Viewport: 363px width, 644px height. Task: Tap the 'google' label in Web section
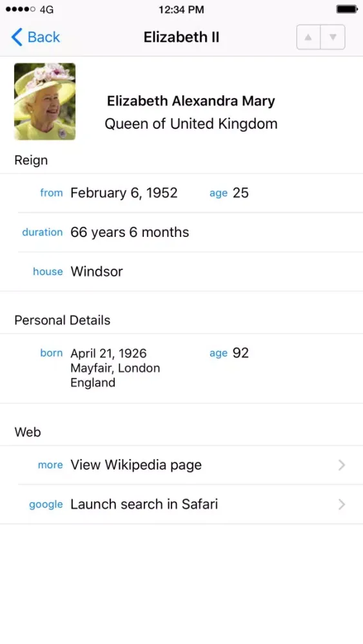tap(46, 505)
